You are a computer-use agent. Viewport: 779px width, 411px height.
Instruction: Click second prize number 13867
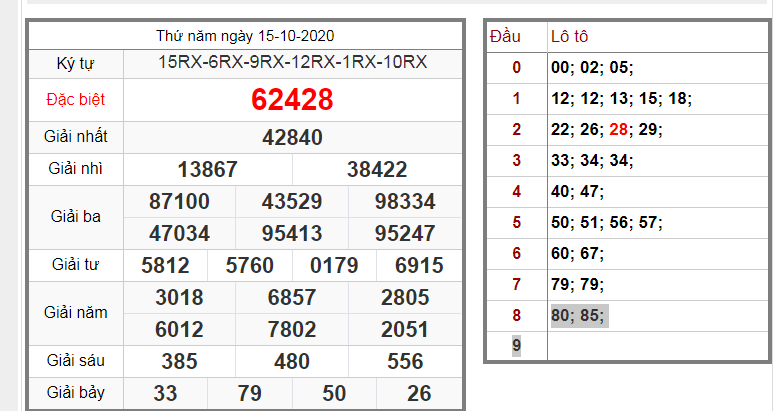tap(207, 170)
